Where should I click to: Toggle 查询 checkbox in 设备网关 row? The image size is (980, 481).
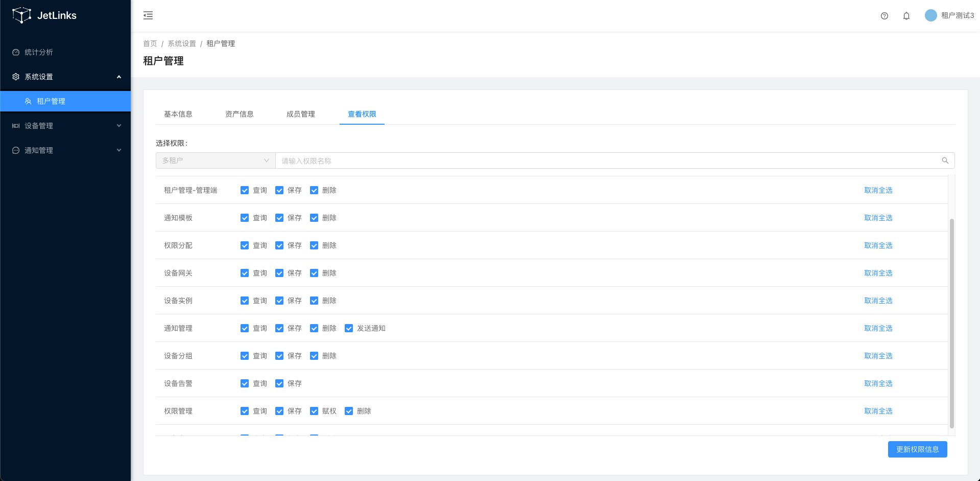coord(245,273)
